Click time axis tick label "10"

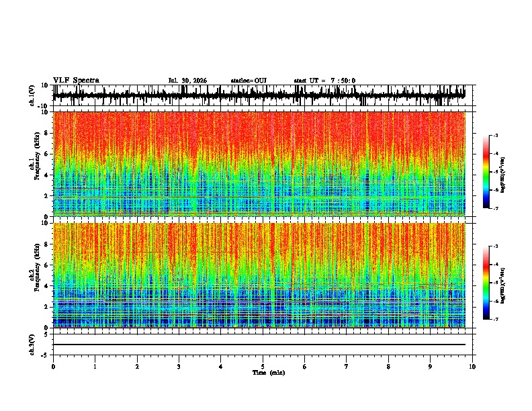tap(472, 367)
